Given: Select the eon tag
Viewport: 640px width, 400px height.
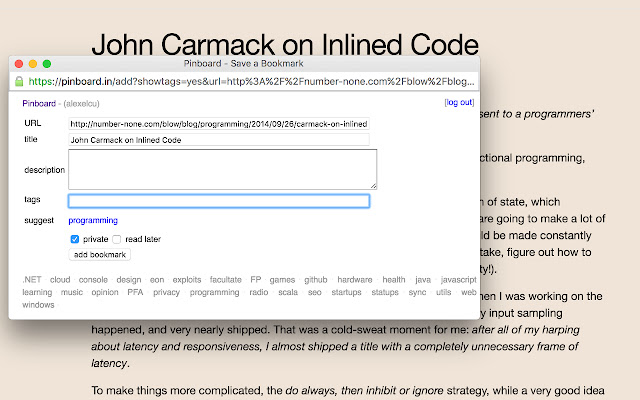Looking at the screenshot, I should [x=157, y=280].
